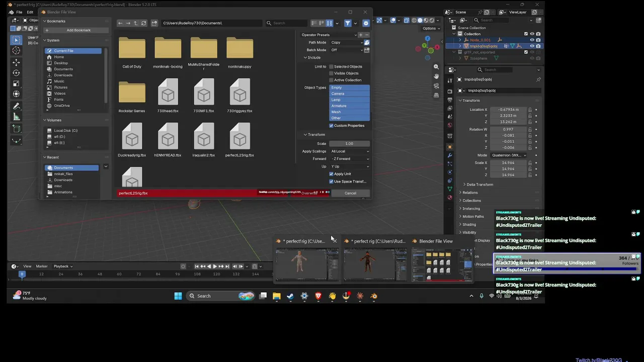Image resolution: width=644 pixels, height=362 pixels.
Task: Open the Apply Scalings dropdown
Action: [350, 151]
